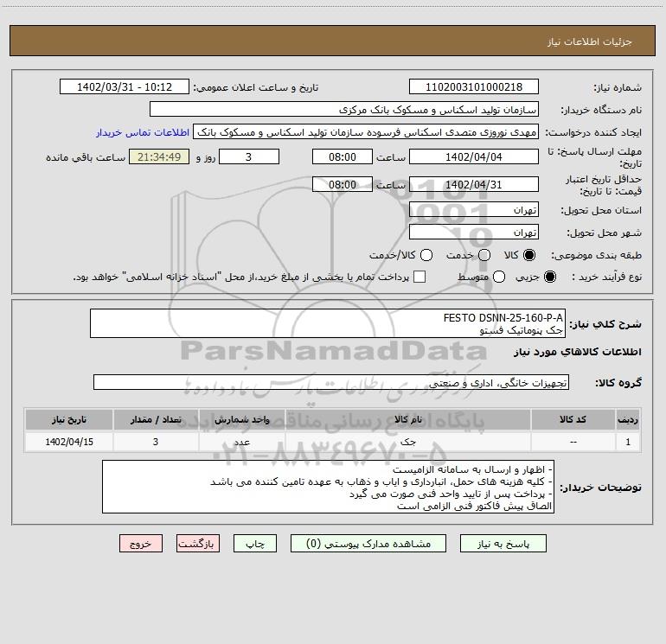Click the تاریخ نیاز column header

pos(69,419)
